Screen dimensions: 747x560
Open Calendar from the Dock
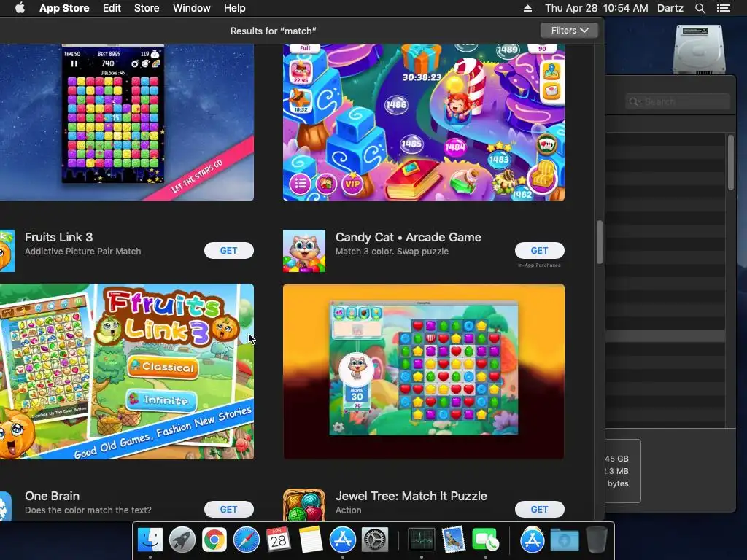(278, 540)
